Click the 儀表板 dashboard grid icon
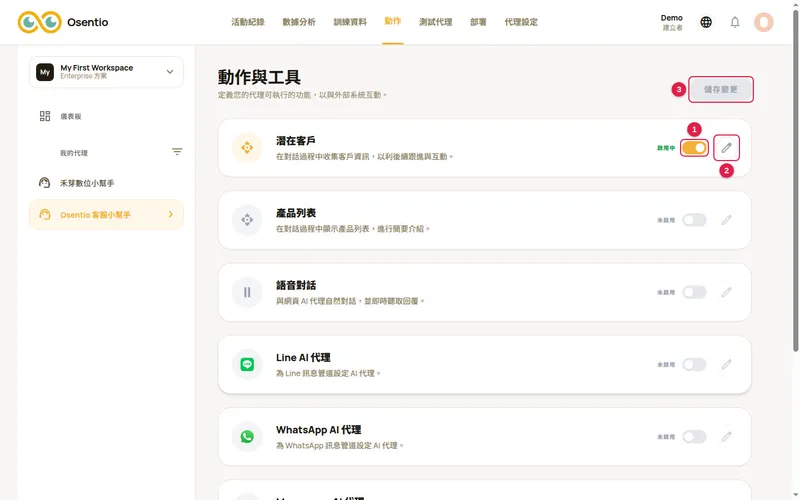800x500 pixels. 45,116
